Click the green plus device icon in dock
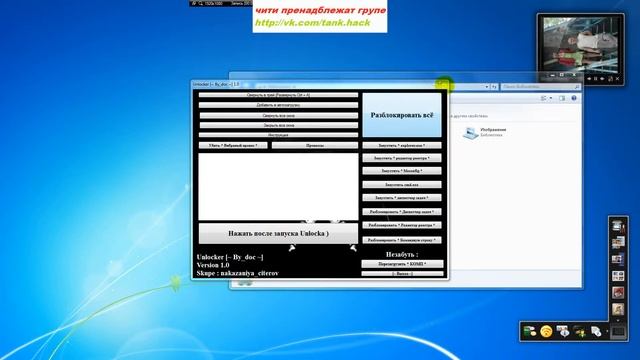 coord(579,331)
